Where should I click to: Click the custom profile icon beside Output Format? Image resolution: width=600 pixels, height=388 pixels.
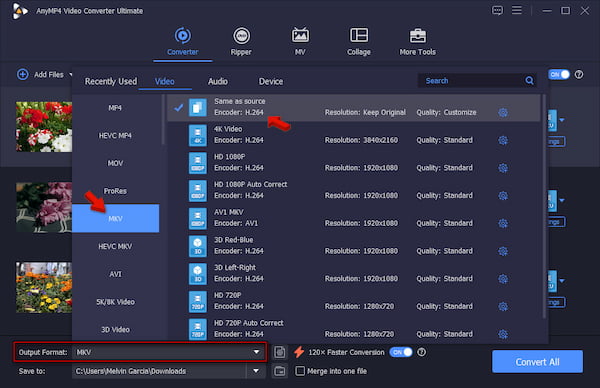(x=280, y=352)
